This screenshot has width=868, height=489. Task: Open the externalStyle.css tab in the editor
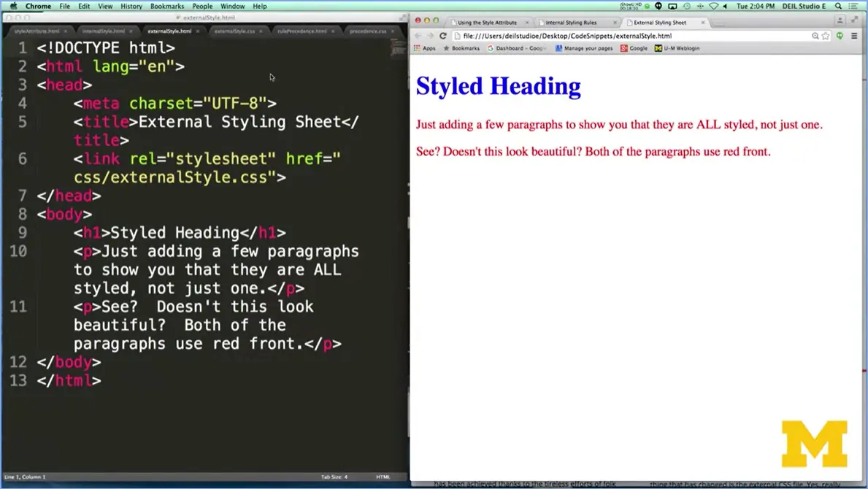pyautogui.click(x=236, y=31)
